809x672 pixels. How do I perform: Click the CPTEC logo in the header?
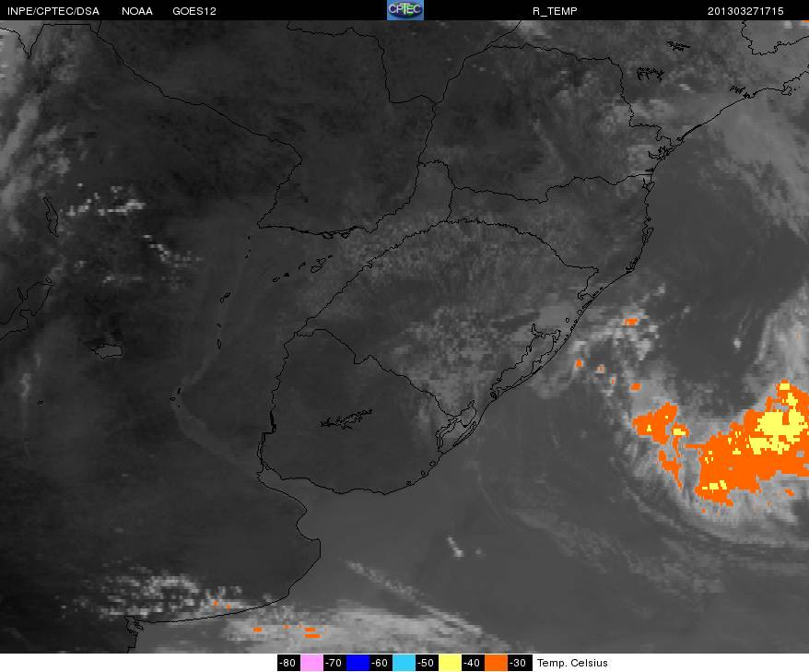405,10
